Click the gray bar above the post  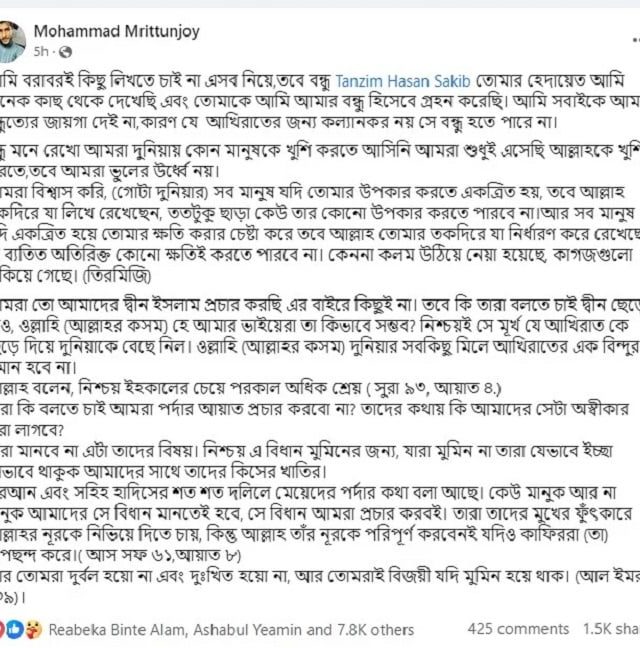(x=320, y=4)
